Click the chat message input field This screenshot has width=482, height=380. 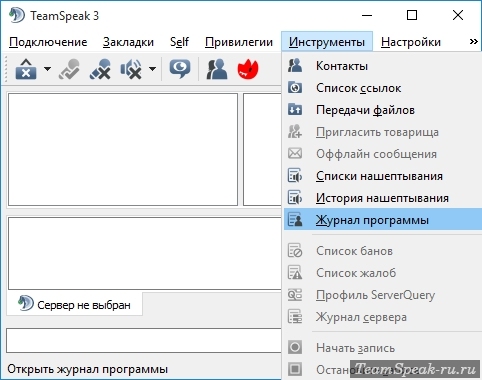144,340
